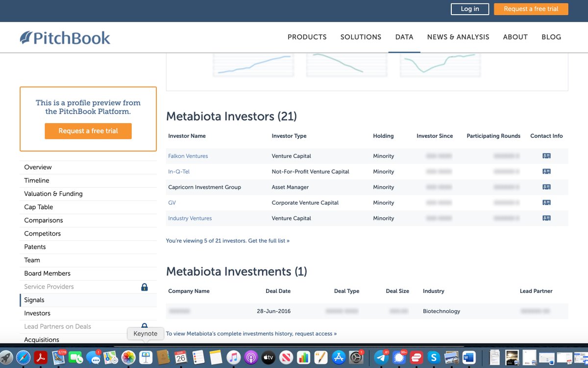
Task: Open ABOUT navigation item
Action: tap(515, 37)
